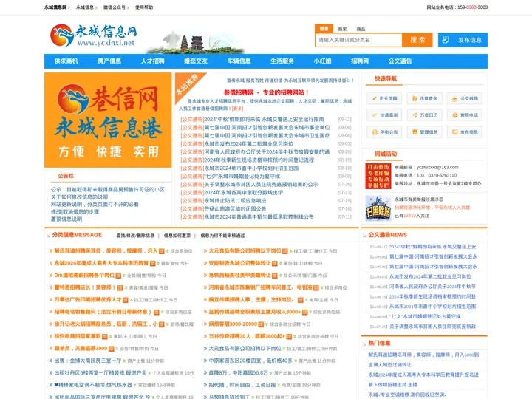Open listing 直降8万,中阳嘉园56.8万
This screenshot has height=399, width=532.
point(238,373)
